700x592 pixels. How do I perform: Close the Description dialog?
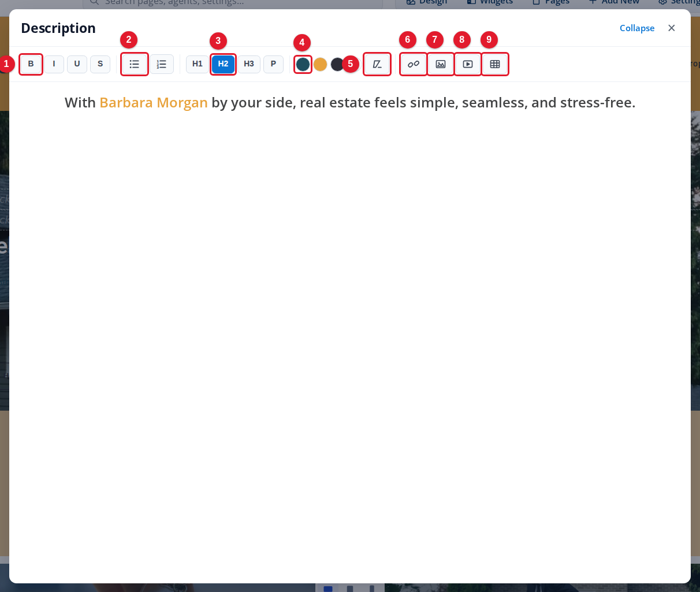(671, 28)
